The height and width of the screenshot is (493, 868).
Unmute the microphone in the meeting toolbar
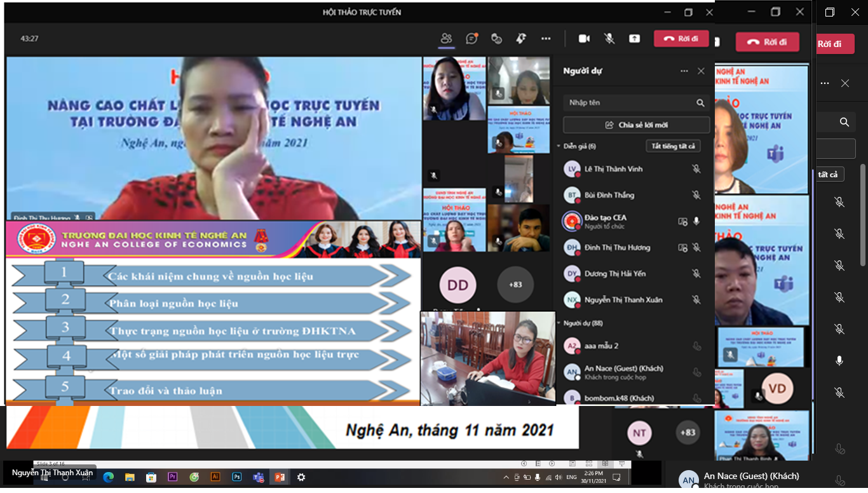(x=609, y=39)
